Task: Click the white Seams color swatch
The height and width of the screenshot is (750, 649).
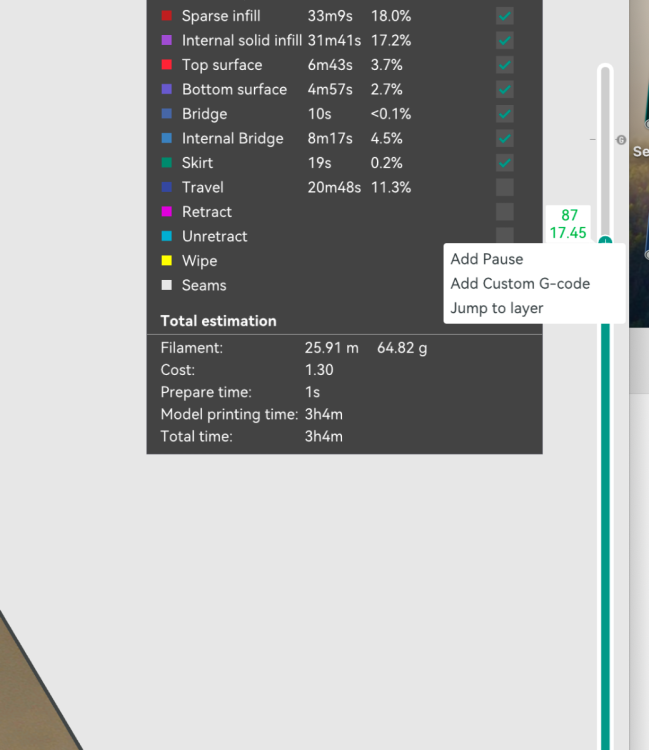Action: (x=166, y=285)
